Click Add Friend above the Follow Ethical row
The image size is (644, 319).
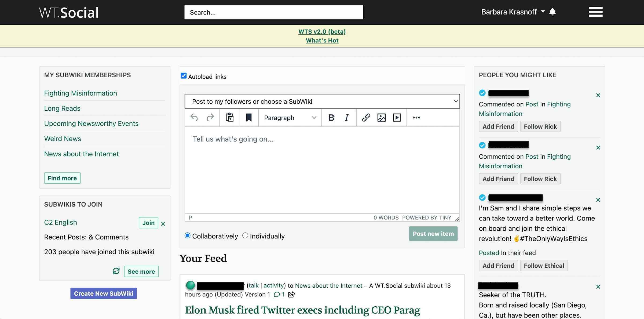click(498, 266)
